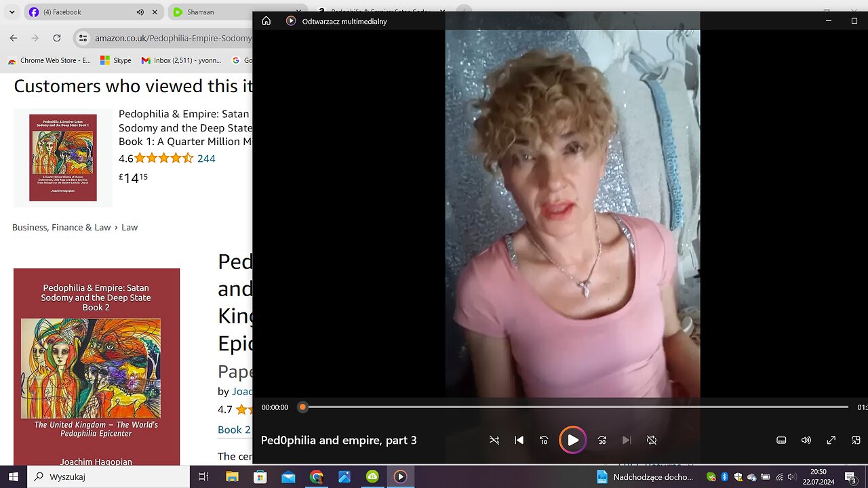Close the Facebook tab
The height and width of the screenshot is (488, 868).
pos(155,12)
